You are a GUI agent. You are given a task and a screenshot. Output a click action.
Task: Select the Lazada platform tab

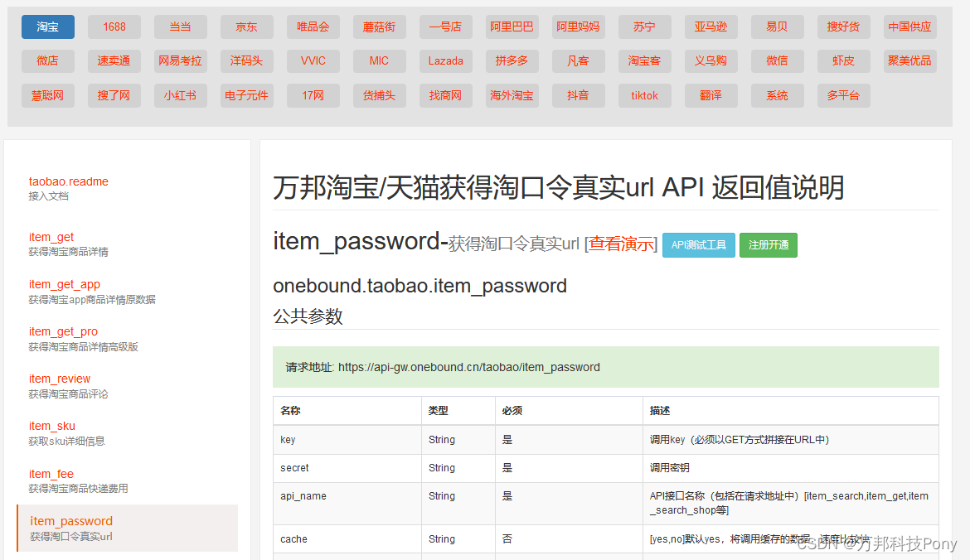[x=445, y=60]
